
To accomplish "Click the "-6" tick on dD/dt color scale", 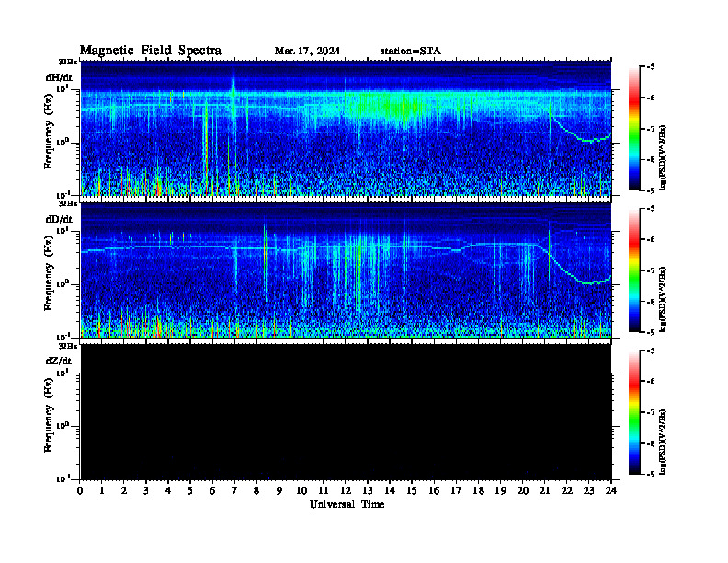I will (651, 240).
